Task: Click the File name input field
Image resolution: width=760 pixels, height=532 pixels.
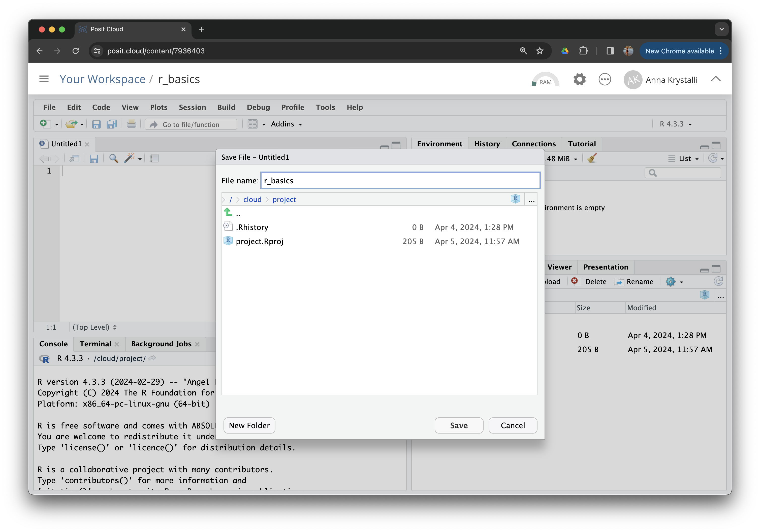Action: tap(400, 181)
